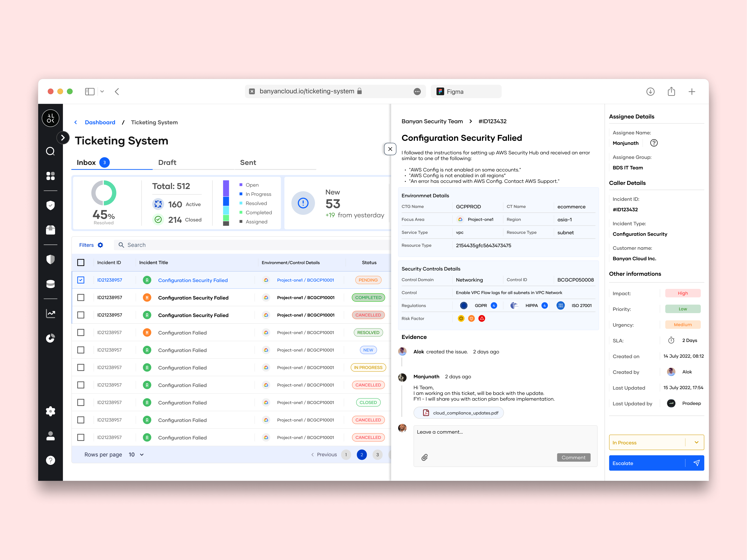This screenshot has height=560, width=747.
Task: Check the COMPLETED incident row checkbox
Action: click(81, 298)
